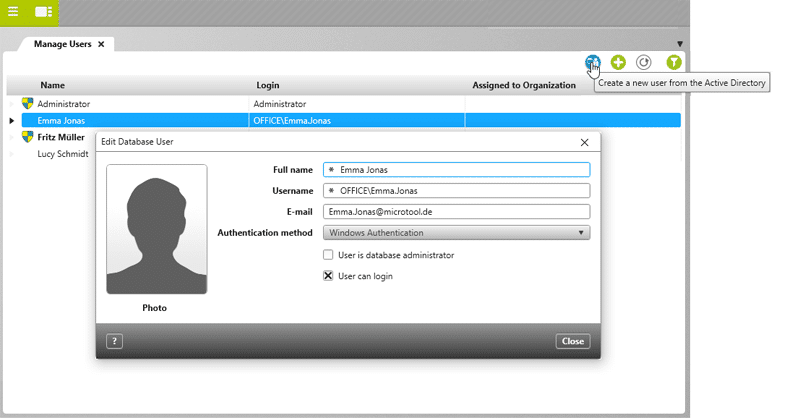Click the Close button in dialog
Viewport: 800px width, 418px height.
tap(572, 341)
